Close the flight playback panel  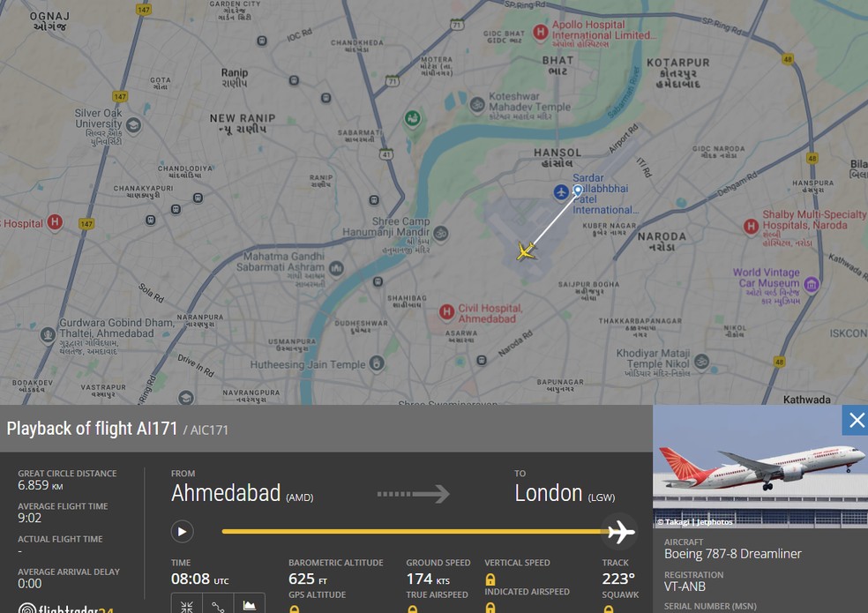coord(856,421)
